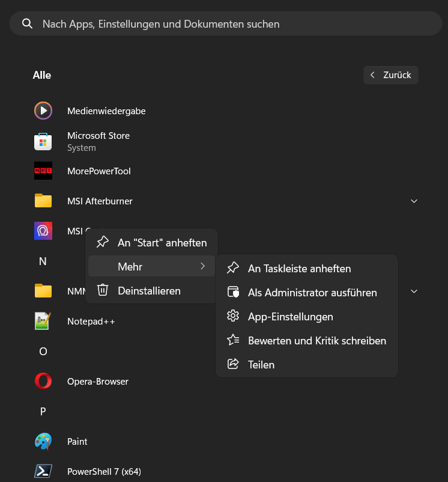Click the search field at top
Viewport: 448px width, 482px height.
point(225,24)
